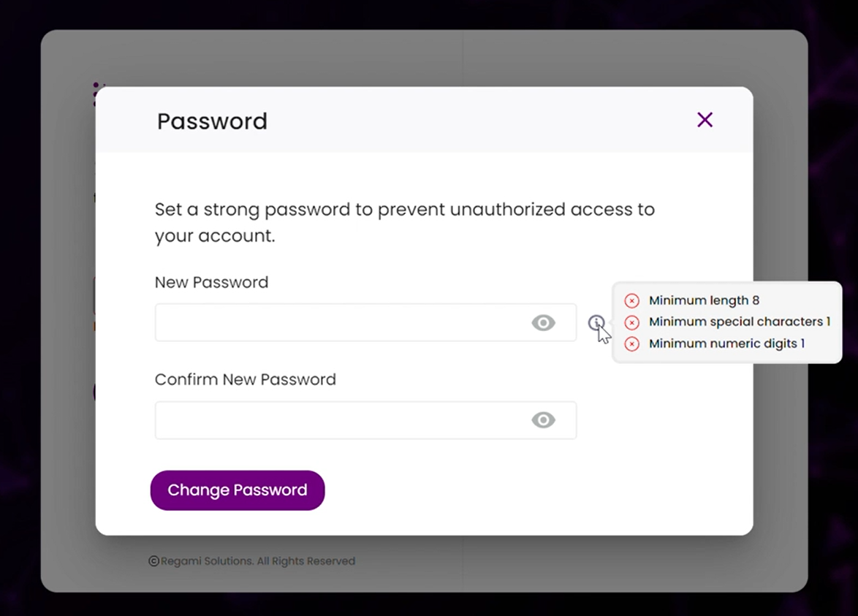Click the red x beside Minimum length 8

pyautogui.click(x=631, y=300)
